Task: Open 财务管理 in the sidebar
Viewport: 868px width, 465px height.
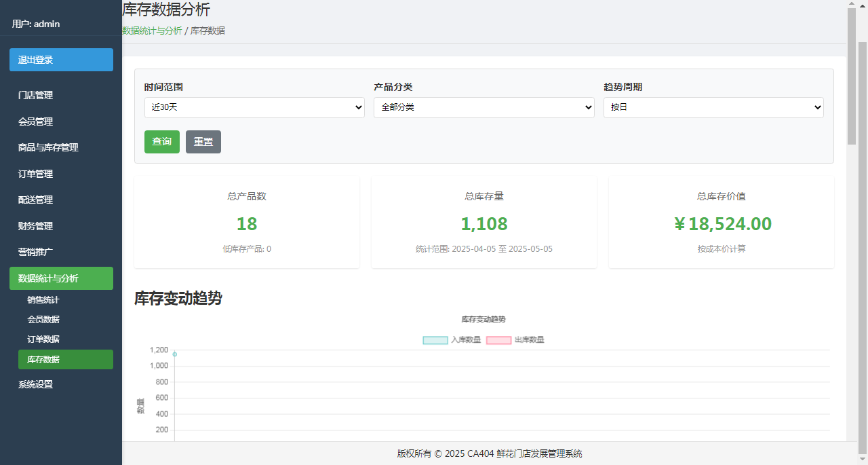Action: (61, 227)
